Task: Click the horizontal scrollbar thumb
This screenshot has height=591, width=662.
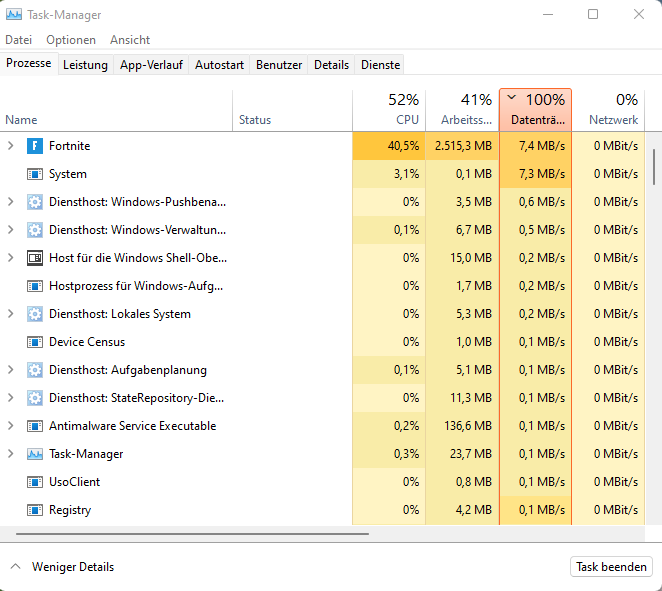Action: click(192, 534)
